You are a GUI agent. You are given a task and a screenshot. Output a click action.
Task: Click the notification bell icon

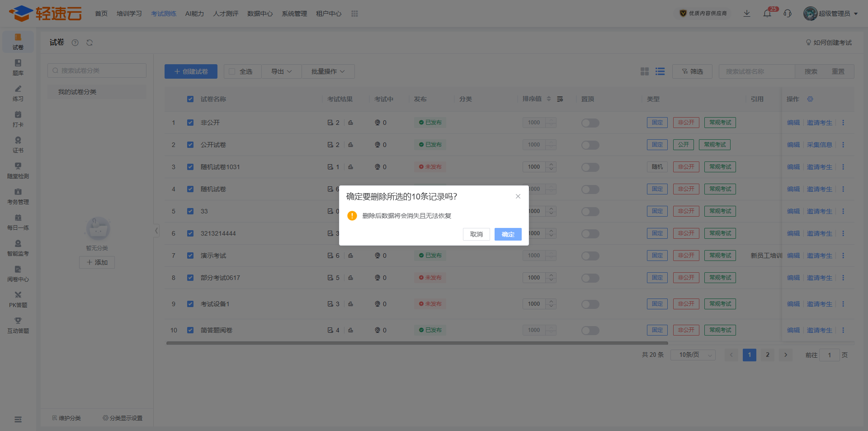point(767,14)
